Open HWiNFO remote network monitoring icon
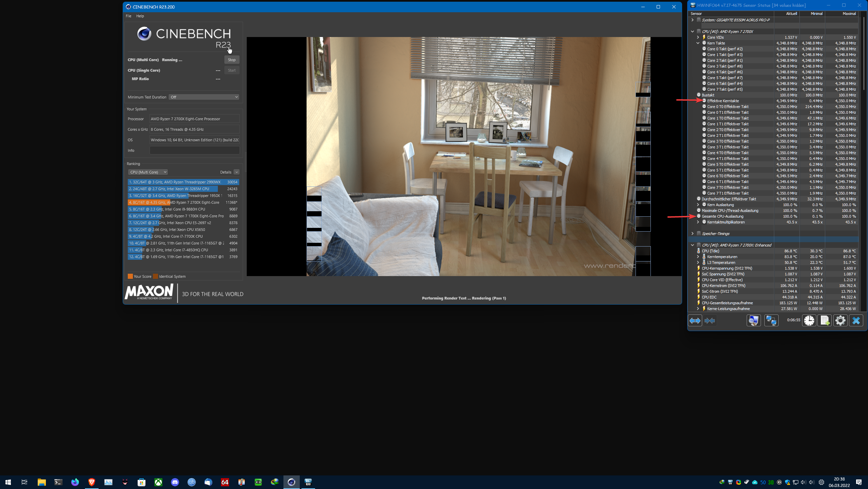Image resolution: width=868 pixels, height=489 pixels. click(x=771, y=321)
